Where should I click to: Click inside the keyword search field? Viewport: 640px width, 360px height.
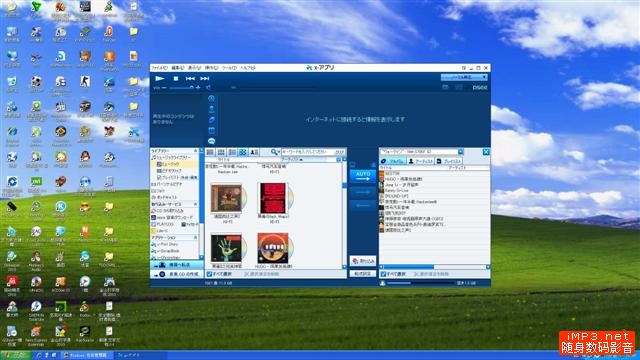308,152
